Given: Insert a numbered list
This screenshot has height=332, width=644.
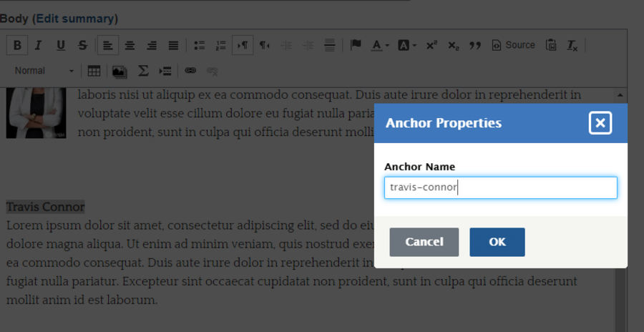Looking at the screenshot, I should [220, 45].
